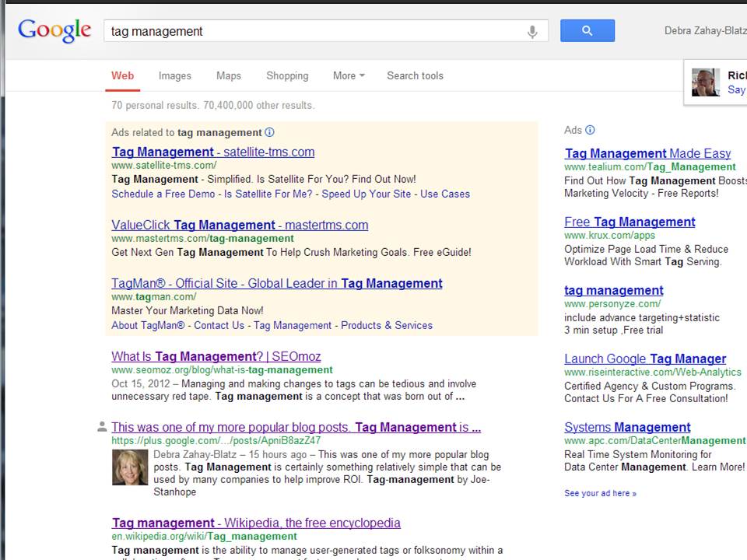Open Tag management Wikipedia result

[256, 523]
